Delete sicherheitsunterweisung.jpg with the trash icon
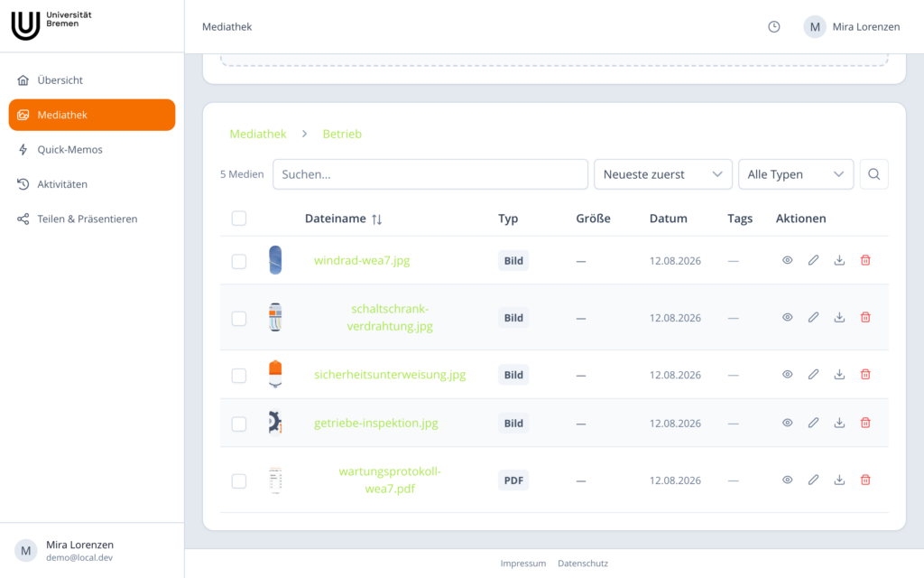The image size is (924, 578). coord(865,375)
